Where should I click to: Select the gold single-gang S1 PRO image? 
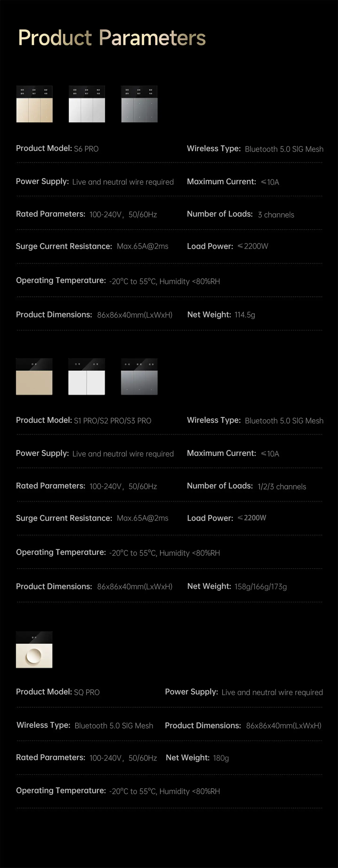[34, 376]
